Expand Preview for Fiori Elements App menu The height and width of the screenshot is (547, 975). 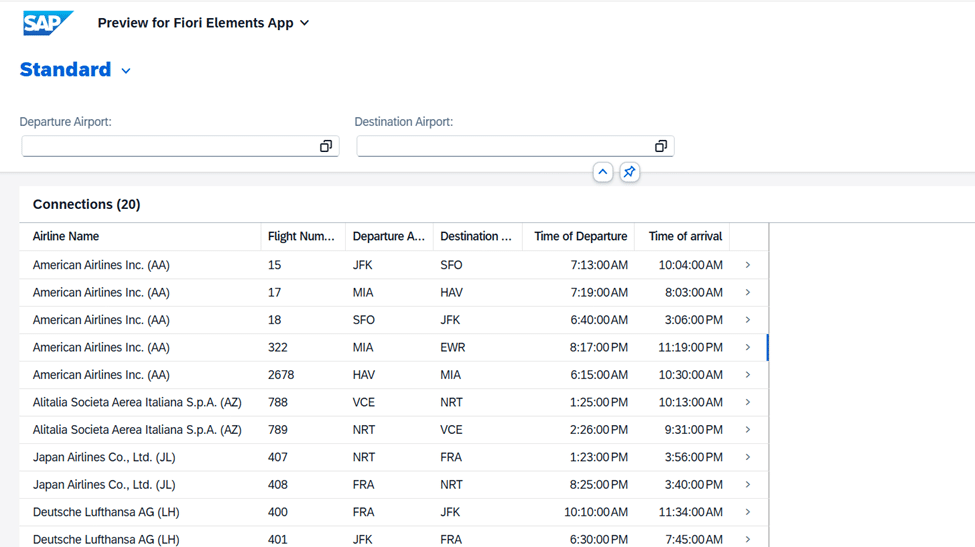click(304, 23)
